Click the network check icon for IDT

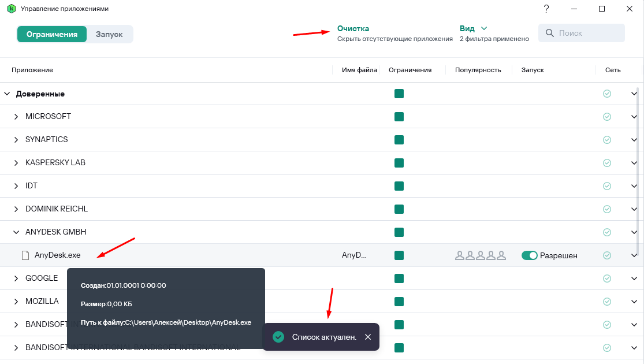(607, 186)
